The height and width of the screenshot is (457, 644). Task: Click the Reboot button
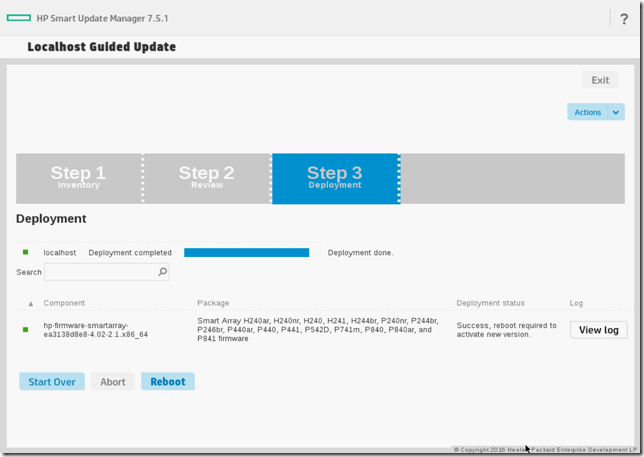pyautogui.click(x=168, y=381)
